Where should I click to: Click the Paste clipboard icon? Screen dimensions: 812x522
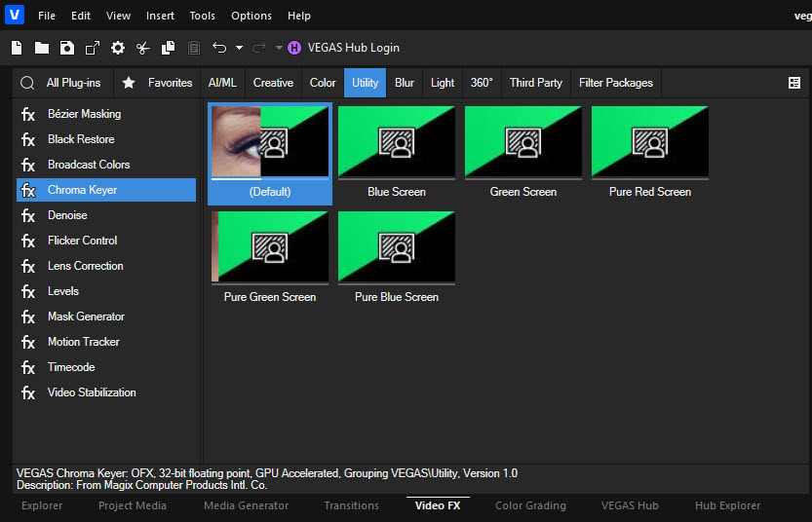coord(194,48)
